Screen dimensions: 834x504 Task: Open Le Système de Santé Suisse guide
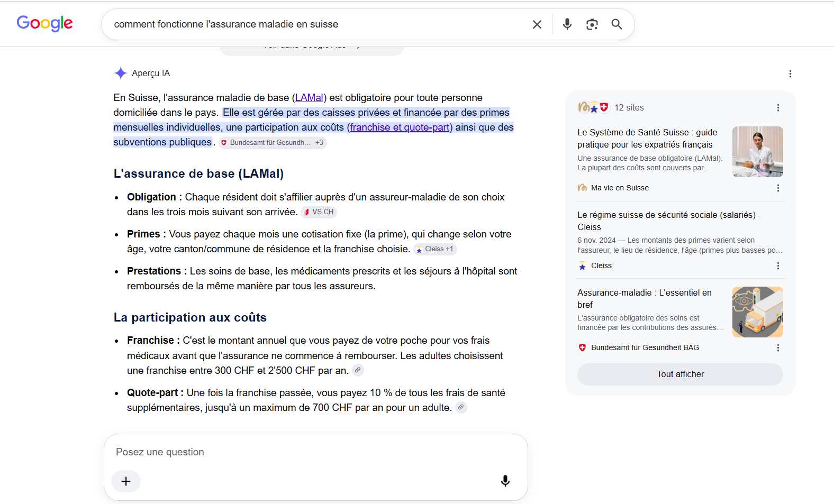(x=647, y=139)
